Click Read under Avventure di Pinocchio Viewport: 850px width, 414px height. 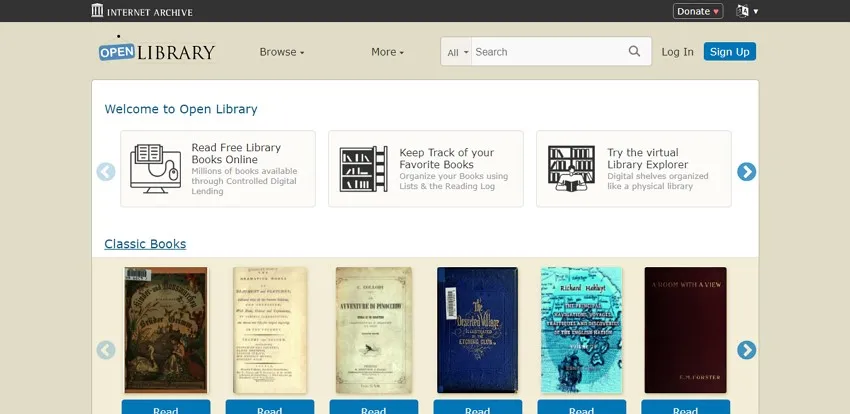coord(374,407)
